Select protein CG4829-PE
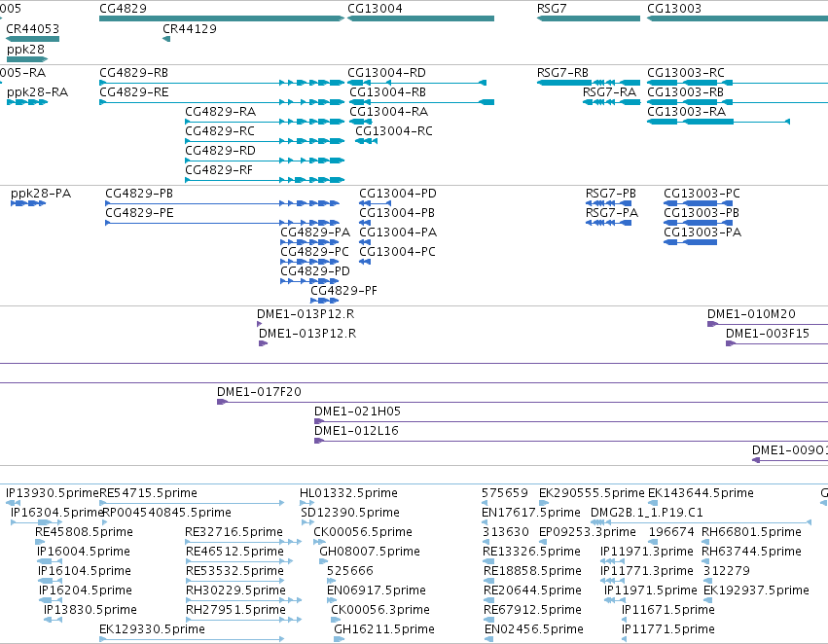The width and height of the screenshot is (828, 644). pyautogui.click(x=139, y=213)
